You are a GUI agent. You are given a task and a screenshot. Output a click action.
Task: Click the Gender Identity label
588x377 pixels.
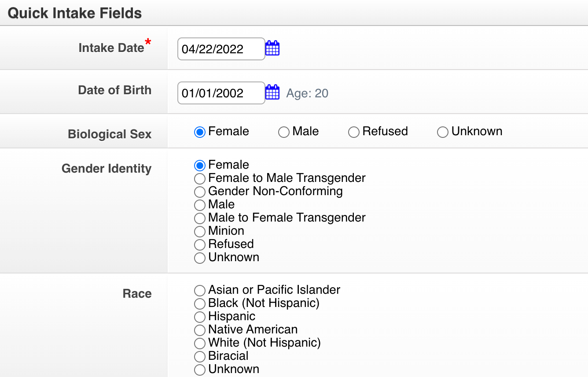point(107,169)
